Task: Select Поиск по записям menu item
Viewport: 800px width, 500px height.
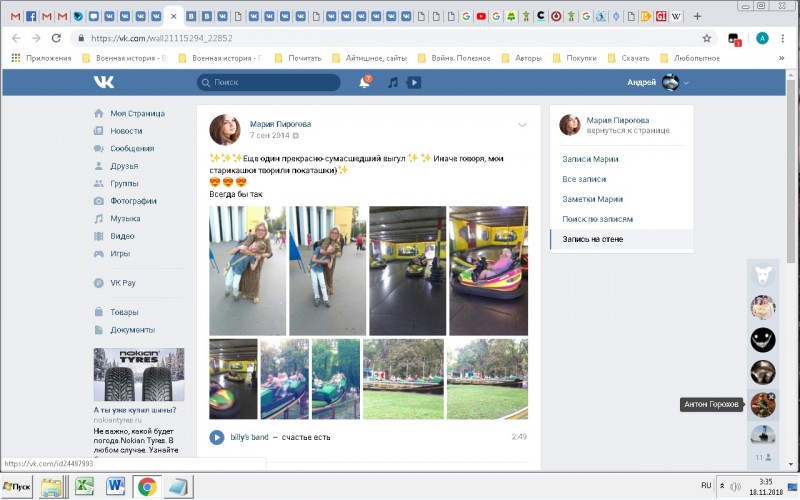Action: [597, 219]
